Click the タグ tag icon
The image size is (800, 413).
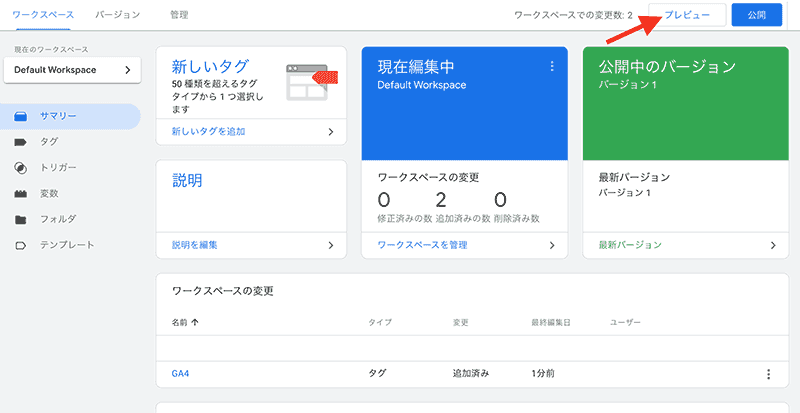pos(20,142)
